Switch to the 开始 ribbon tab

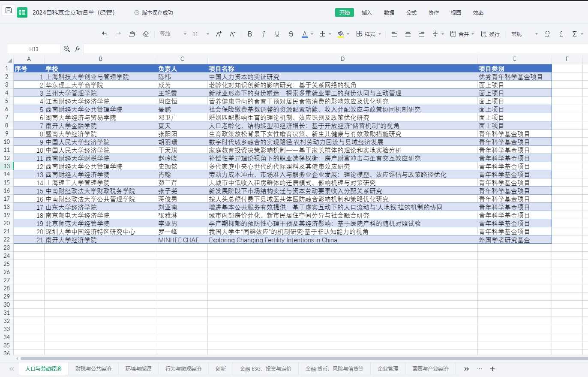(345, 12)
